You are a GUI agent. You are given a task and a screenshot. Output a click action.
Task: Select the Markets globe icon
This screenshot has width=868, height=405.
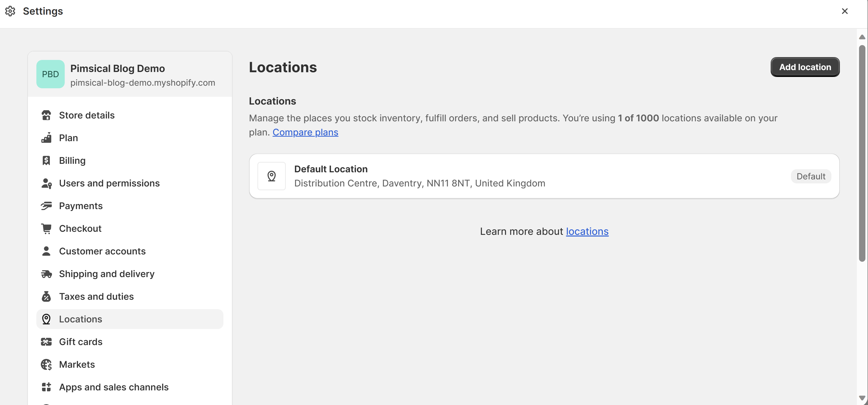coord(46,364)
